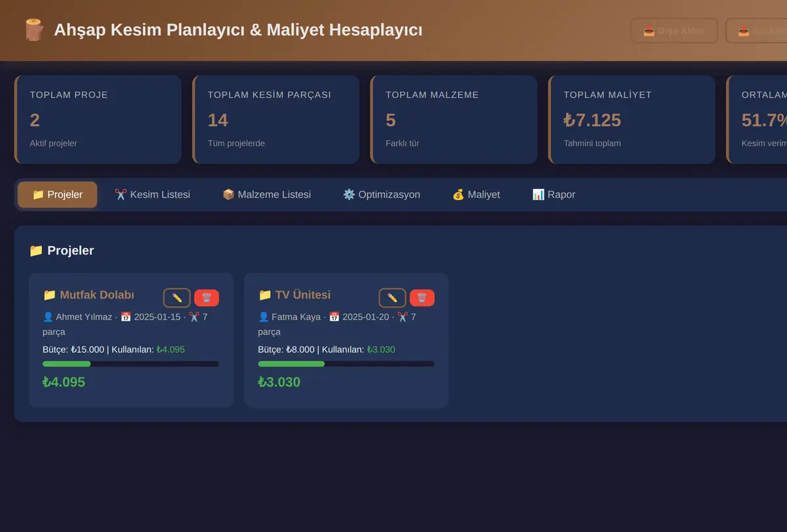This screenshot has height=532, width=787.
Task: Click the Ahmet Yılmaz customer text
Action: pos(84,317)
